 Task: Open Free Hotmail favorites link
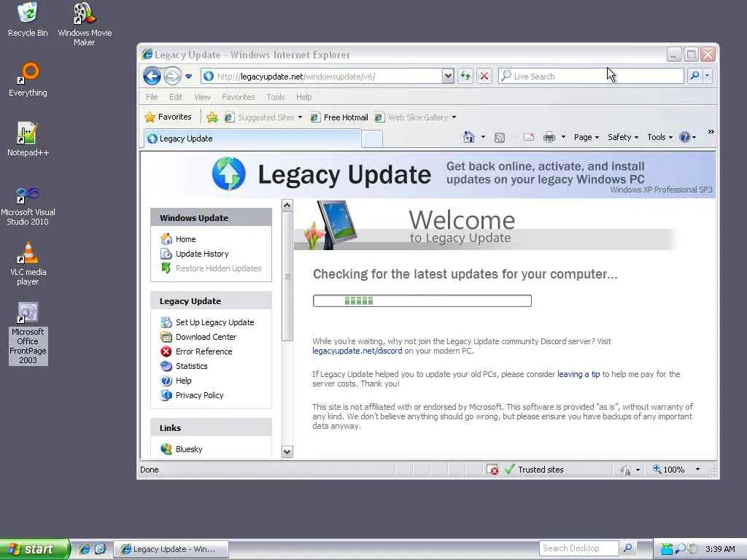(339, 117)
